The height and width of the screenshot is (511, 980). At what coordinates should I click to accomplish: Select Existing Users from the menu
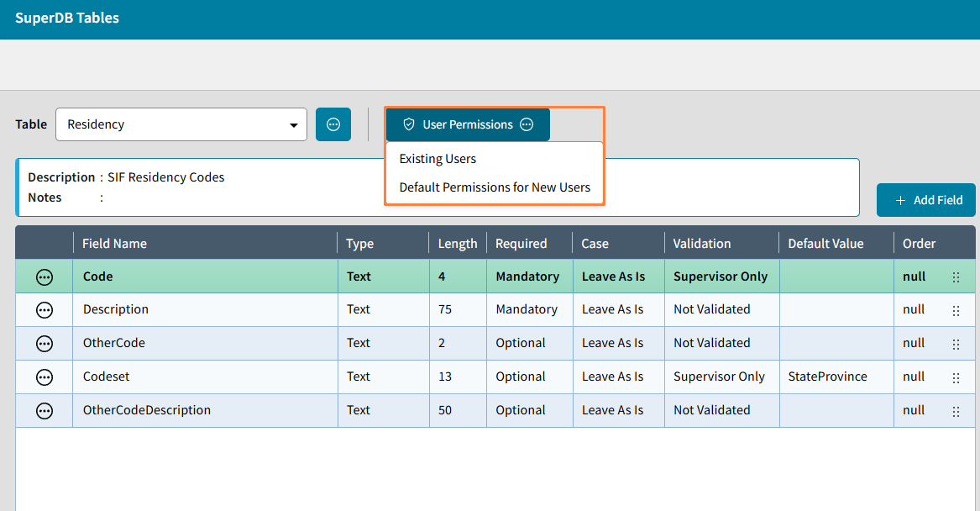438,159
